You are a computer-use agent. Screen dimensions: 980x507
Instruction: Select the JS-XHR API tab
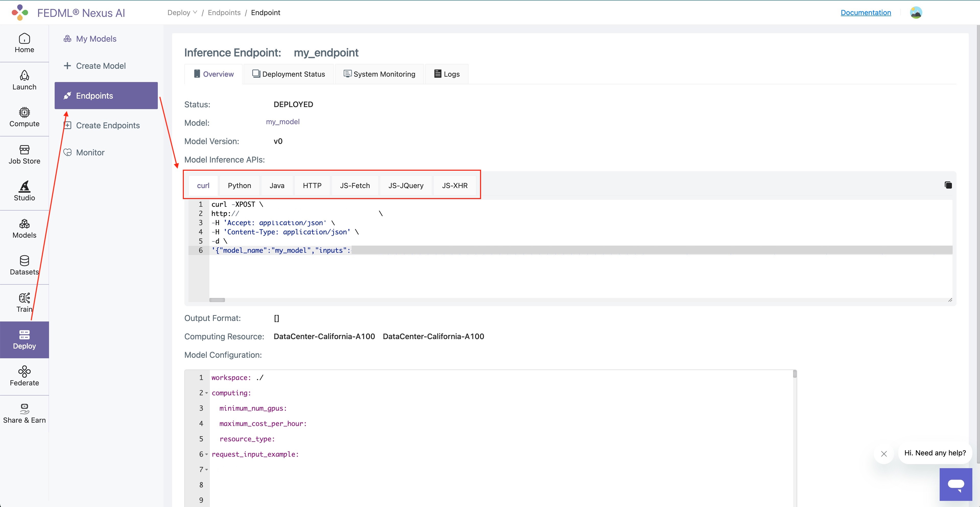[x=455, y=185]
